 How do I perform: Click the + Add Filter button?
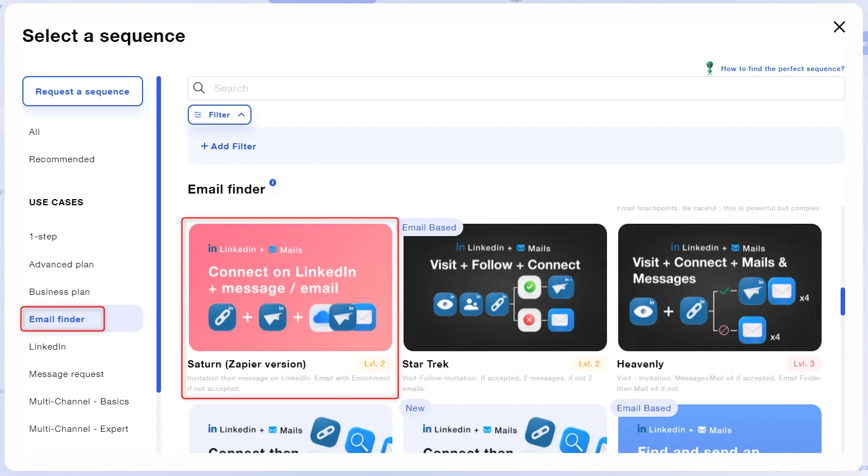pyautogui.click(x=229, y=146)
